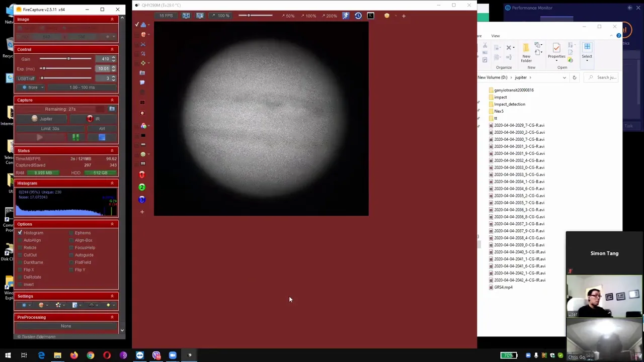Enable the AutoAlign checkbox
This screenshot has width=644, height=362.
click(20, 240)
